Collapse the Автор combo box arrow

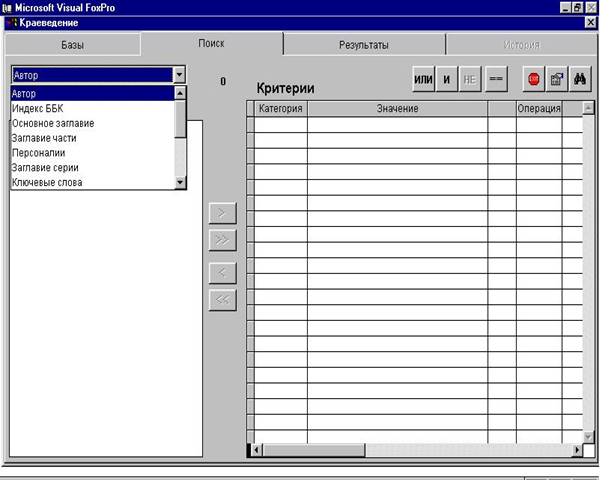pos(179,74)
